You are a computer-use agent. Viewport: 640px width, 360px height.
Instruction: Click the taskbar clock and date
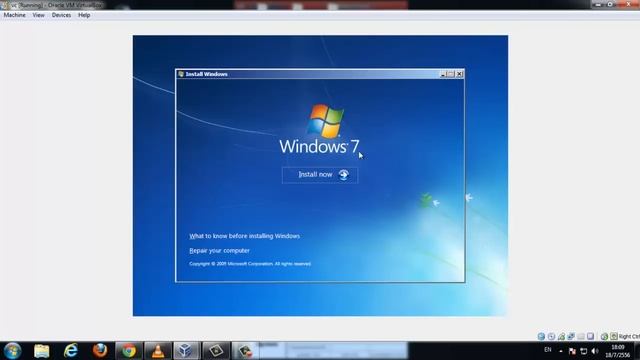[618, 351]
